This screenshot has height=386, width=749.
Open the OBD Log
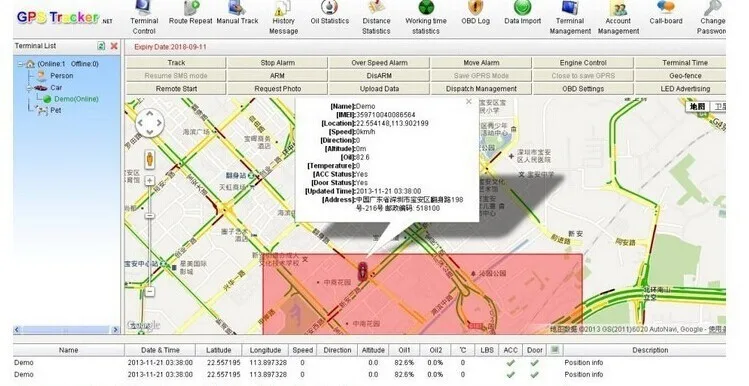(x=475, y=13)
